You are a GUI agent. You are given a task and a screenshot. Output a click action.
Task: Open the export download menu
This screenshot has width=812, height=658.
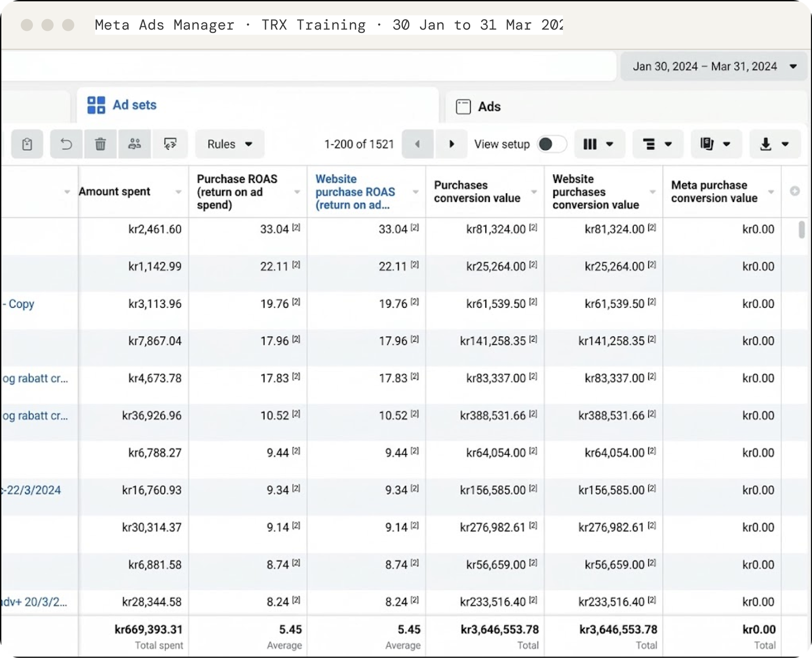pos(775,144)
